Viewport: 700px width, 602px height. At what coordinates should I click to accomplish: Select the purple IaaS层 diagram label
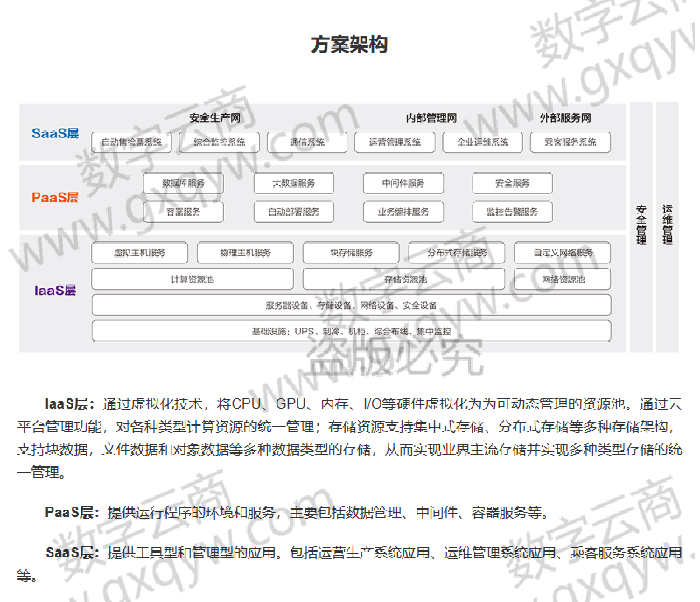click(x=55, y=290)
